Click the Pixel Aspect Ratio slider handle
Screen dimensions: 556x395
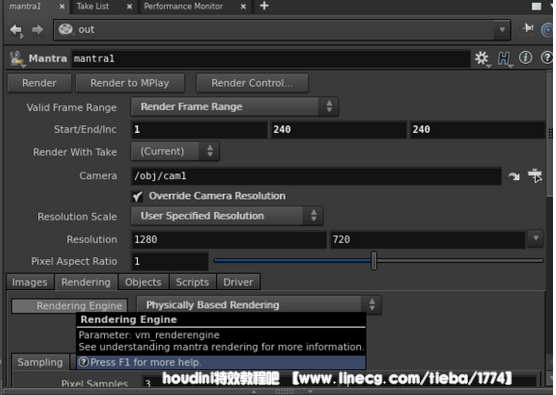pyautogui.click(x=374, y=261)
